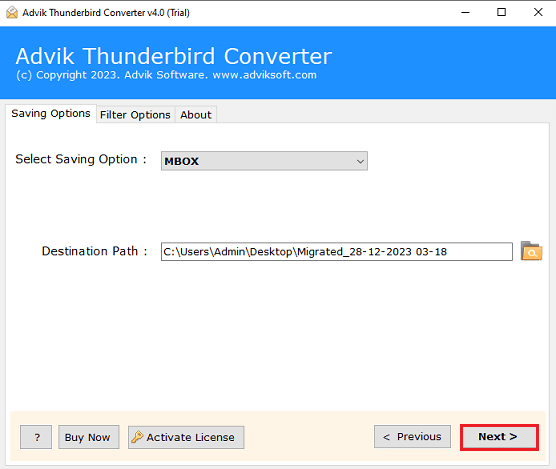Image resolution: width=556 pixels, height=469 pixels.
Task: Close the Advik Thunderbird Converter window
Action: click(538, 12)
